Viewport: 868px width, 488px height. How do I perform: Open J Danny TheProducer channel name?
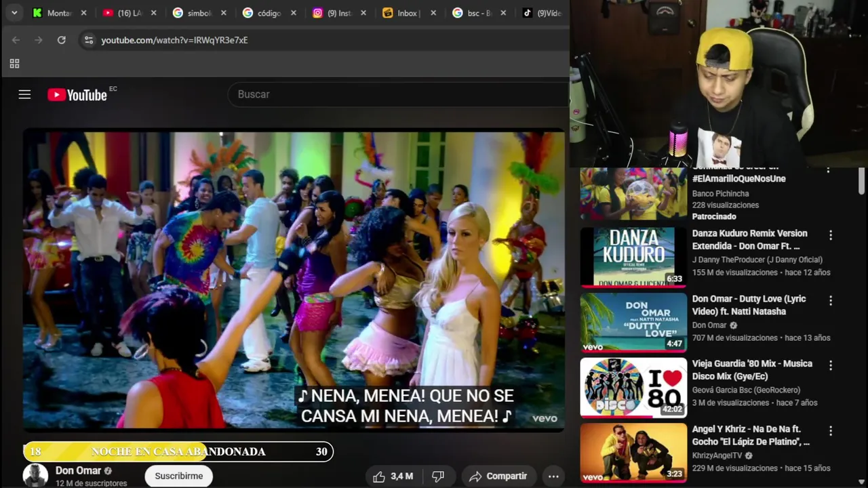pos(757,260)
